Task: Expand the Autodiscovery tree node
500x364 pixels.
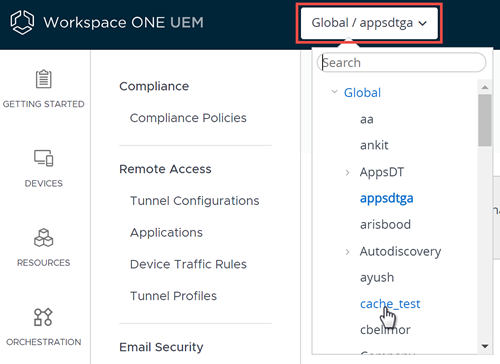Action: [347, 252]
